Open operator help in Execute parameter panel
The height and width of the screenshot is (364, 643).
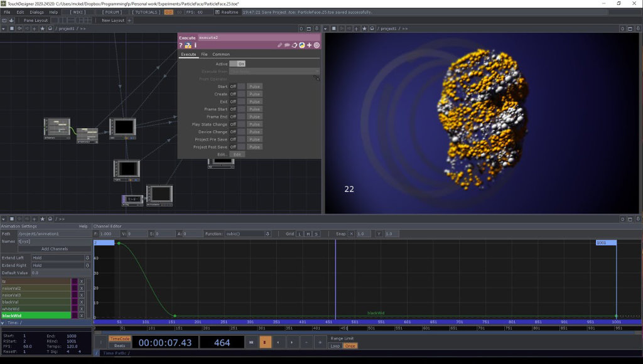(180, 45)
